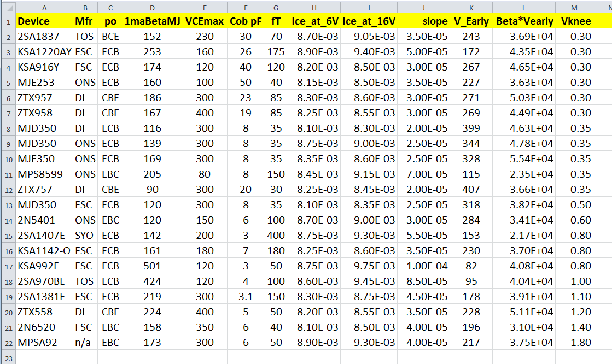Screen dimensions: 612x364
Task: Select column D header
Action: click(x=152, y=8)
